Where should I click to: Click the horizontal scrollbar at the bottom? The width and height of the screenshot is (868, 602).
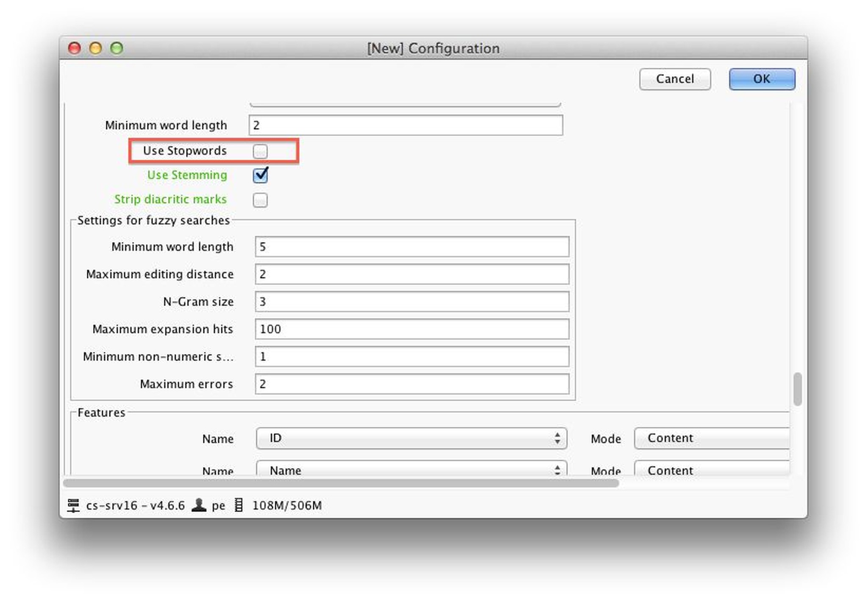pos(339,482)
